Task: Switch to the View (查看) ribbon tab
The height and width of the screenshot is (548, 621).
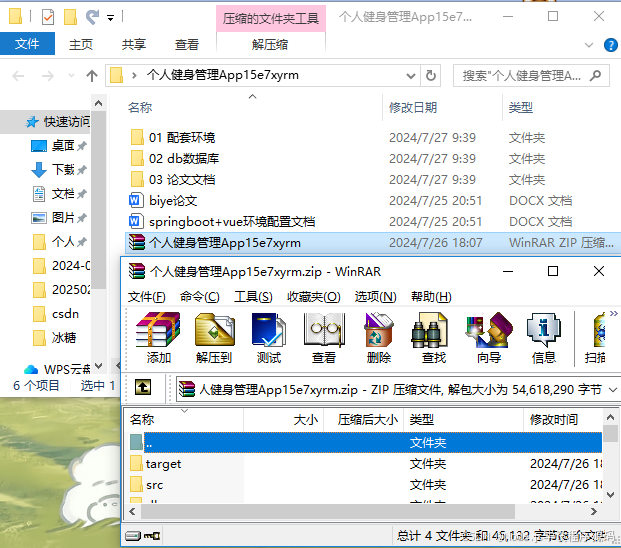Action: point(187,44)
